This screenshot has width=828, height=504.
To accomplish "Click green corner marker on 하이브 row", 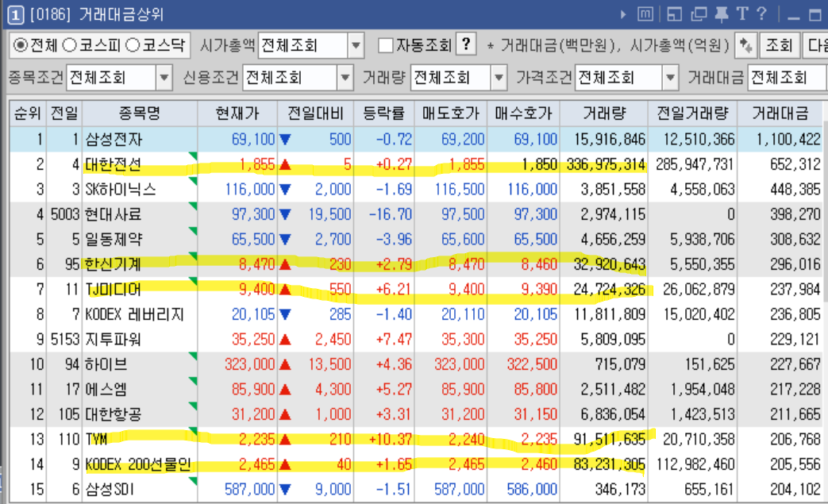I will 193,356.
